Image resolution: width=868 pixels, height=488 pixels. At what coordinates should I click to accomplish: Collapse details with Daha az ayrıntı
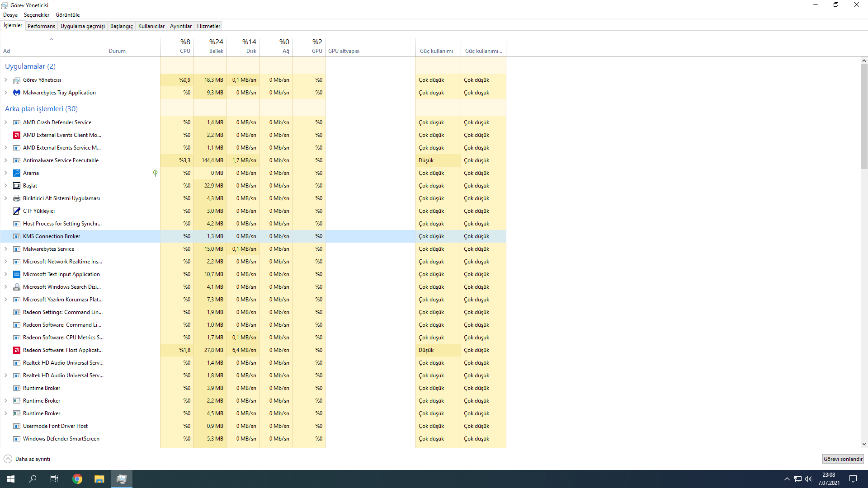tap(27, 459)
